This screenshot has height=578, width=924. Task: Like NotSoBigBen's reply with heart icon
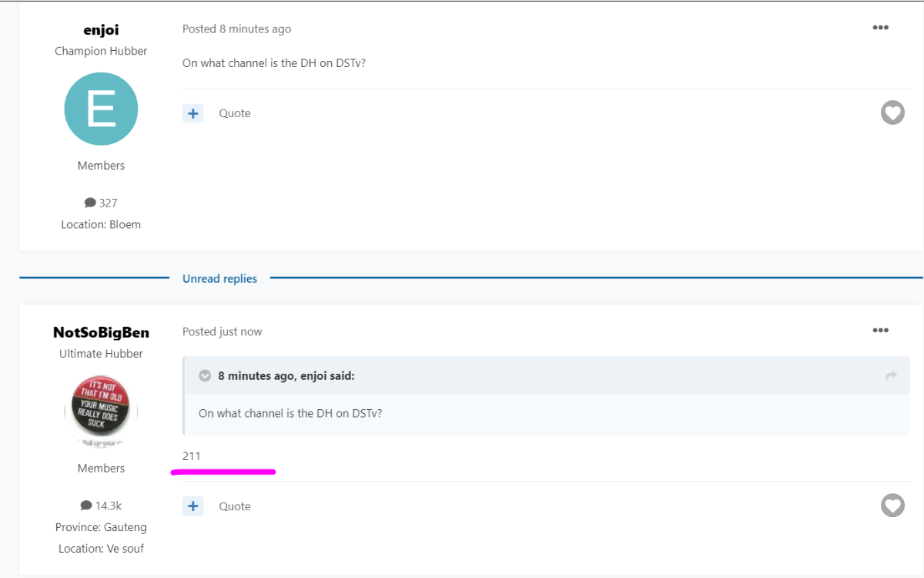tap(892, 506)
